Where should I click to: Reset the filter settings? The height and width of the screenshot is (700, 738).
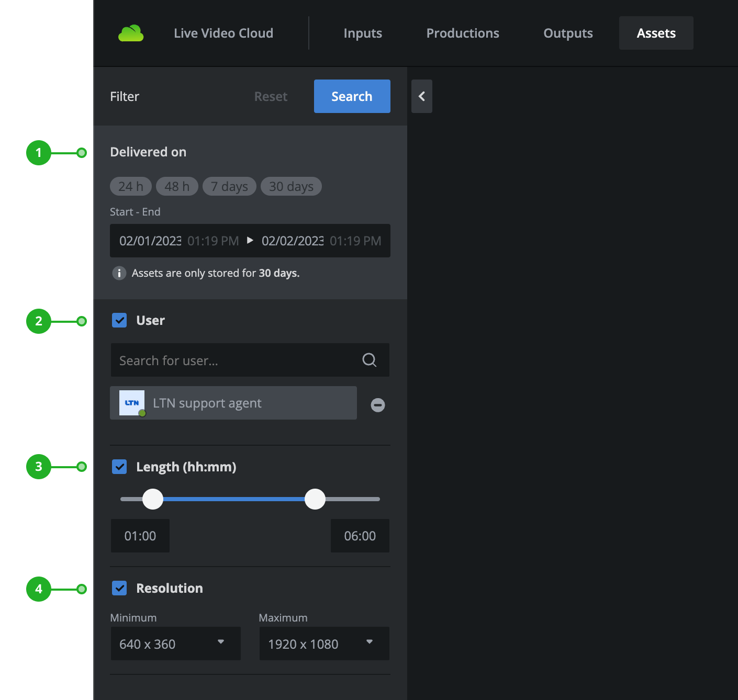point(271,97)
